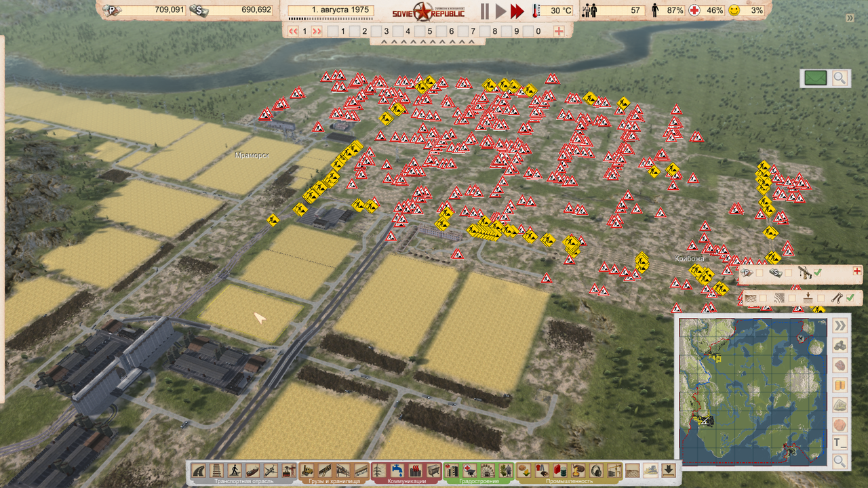The height and width of the screenshot is (488, 868).
Task: Open the Коммуникации category
Action: [x=407, y=481]
